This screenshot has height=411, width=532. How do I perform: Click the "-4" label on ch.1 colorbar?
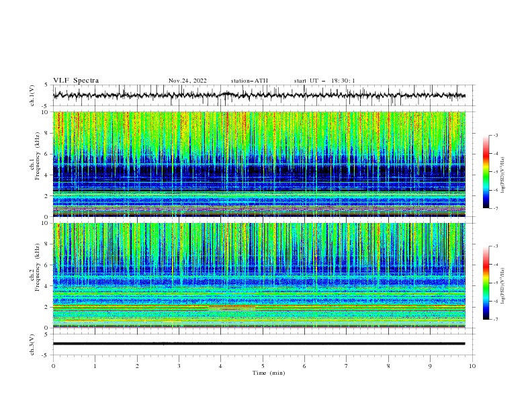pos(496,154)
